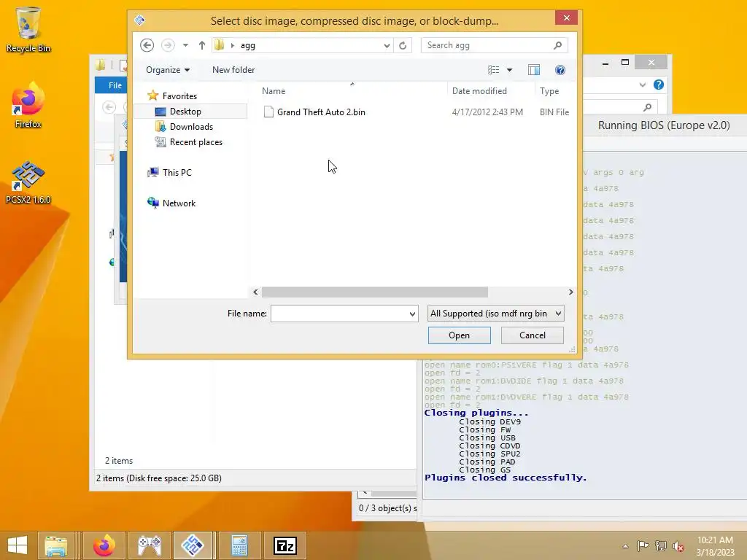Click the file icon for Grand Theft Auto 2.bin
This screenshot has width=747, height=560.
[268, 112]
